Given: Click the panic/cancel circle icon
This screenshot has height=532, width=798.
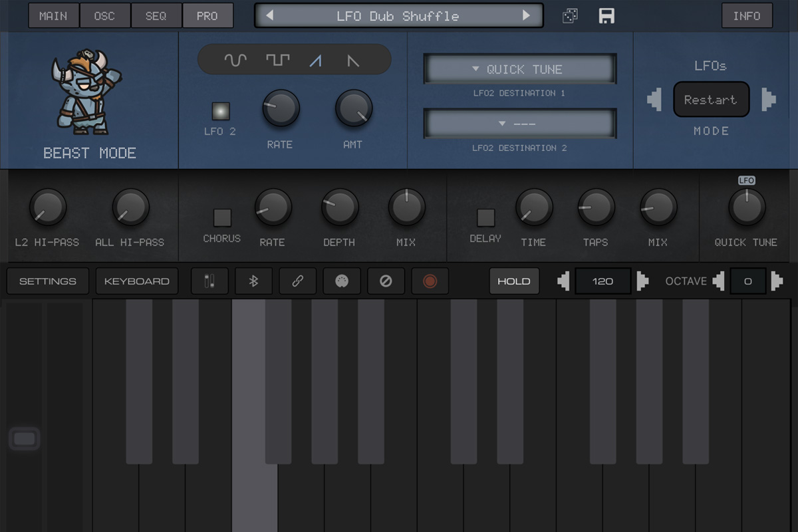Looking at the screenshot, I should click(386, 281).
